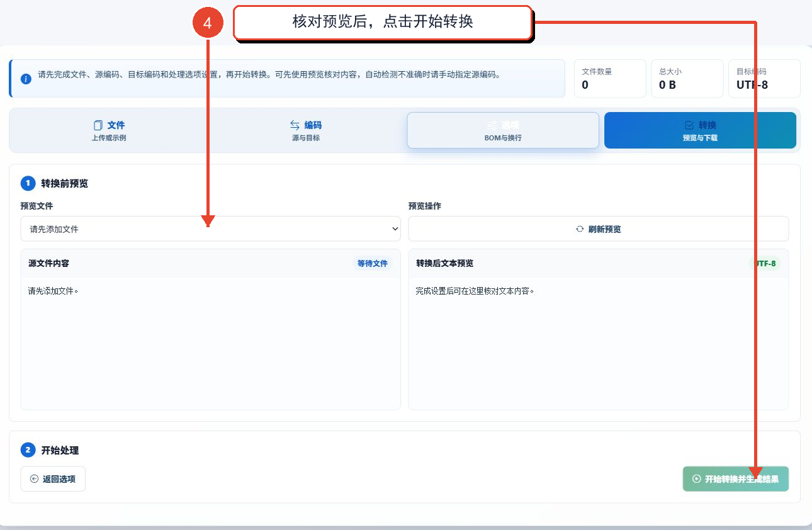Click the 刷新预览 button

click(598, 228)
